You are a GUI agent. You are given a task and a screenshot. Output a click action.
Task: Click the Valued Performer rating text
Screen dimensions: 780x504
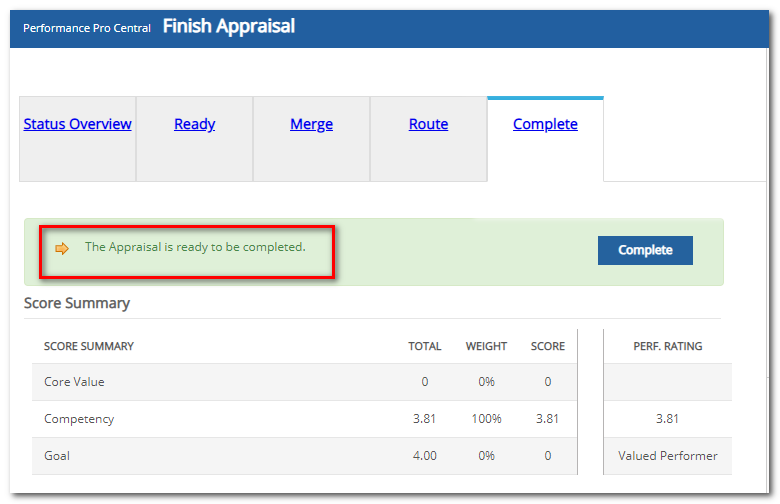pyautogui.click(x=667, y=456)
